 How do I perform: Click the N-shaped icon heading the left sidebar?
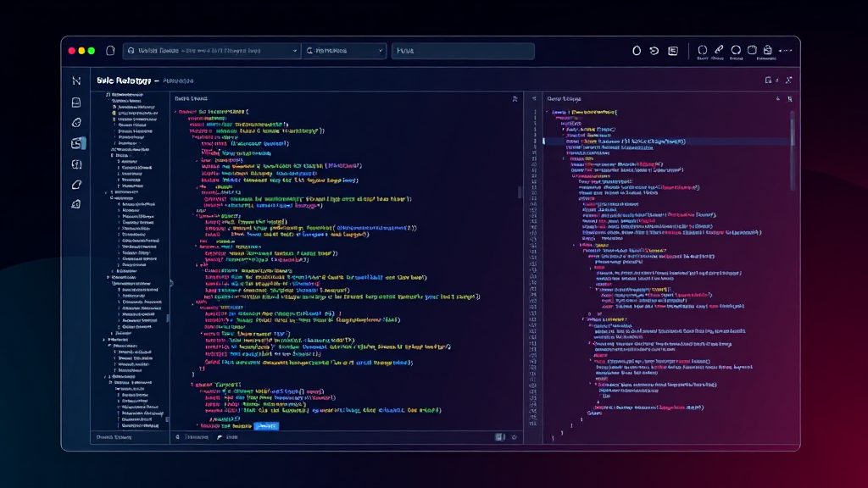pyautogui.click(x=76, y=80)
